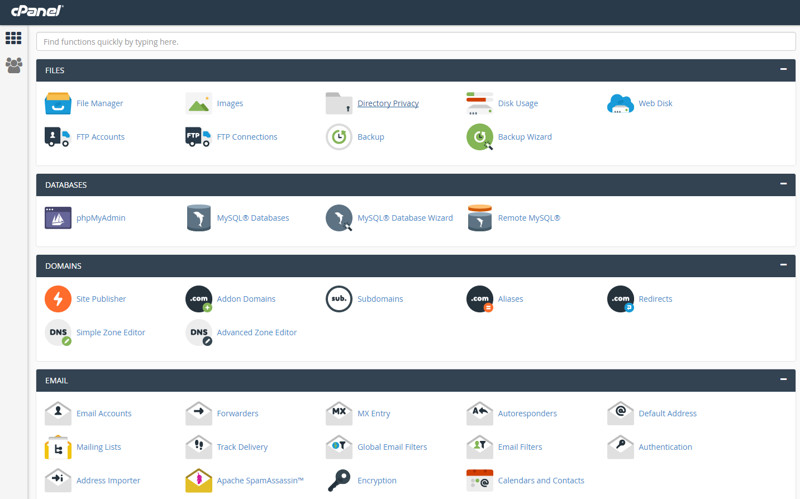
Task: Open the phpMyAdmin sailboat icon
Action: click(x=58, y=218)
